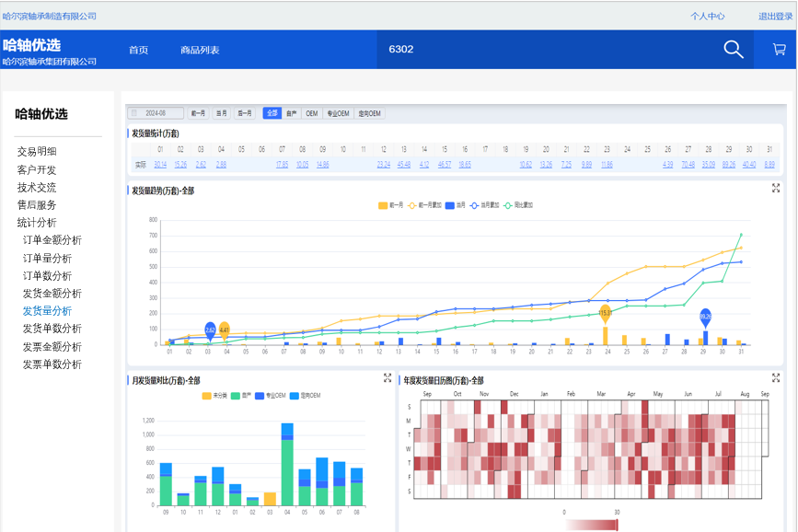Click the 23.24 value for day 12
The height and width of the screenshot is (532, 798).
384,165
